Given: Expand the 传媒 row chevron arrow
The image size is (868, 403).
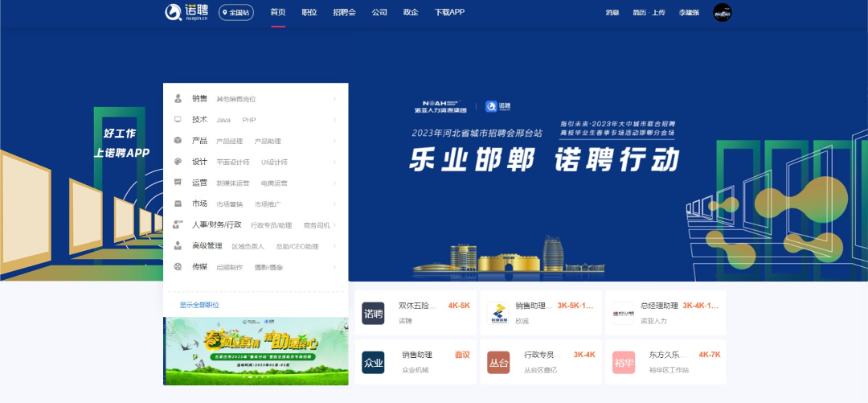Looking at the screenshot, I should [x=334, y=267].
